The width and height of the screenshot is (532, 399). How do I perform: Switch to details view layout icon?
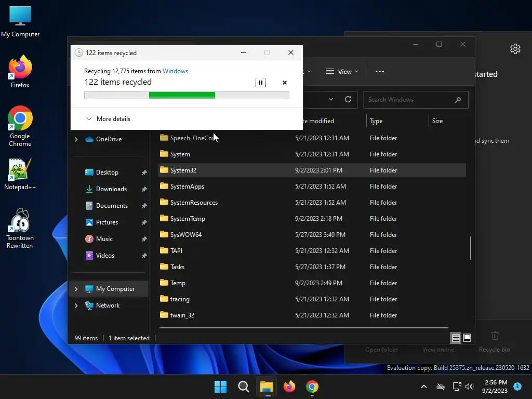(456, 338)
